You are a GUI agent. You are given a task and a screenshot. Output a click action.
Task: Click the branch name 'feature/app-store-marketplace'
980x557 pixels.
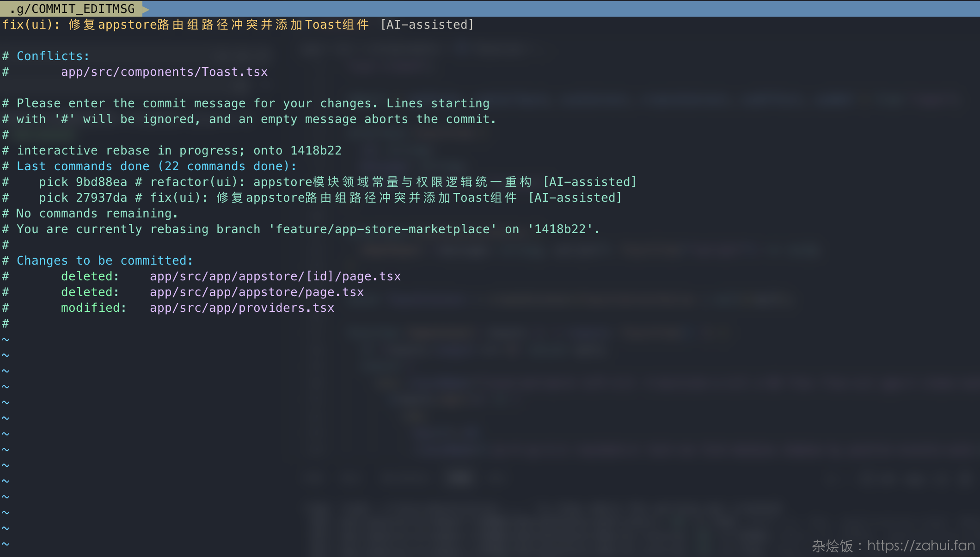click(382, 229)
